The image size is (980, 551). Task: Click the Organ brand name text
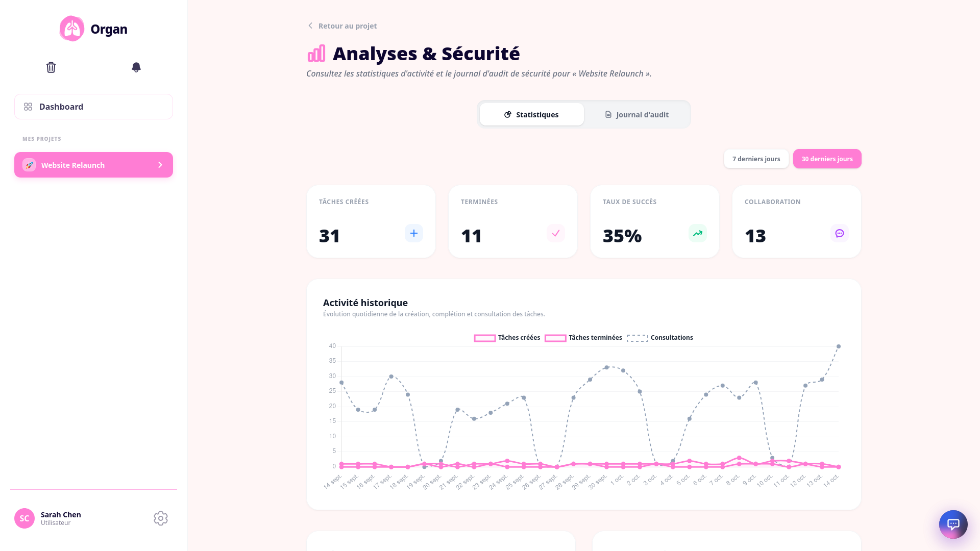coord(109,29)
